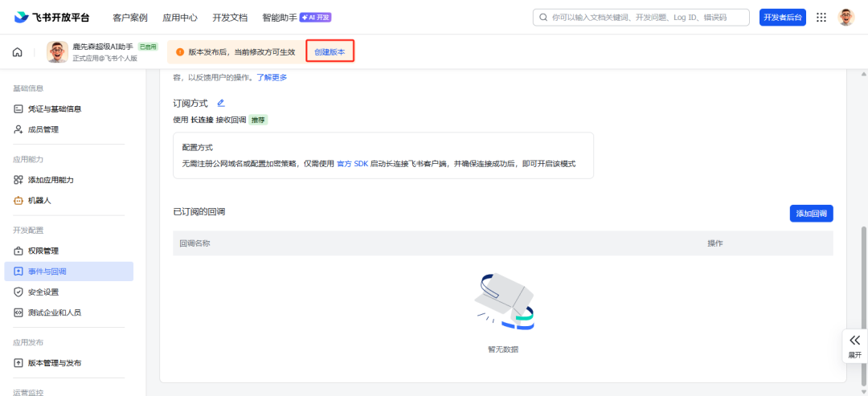This screenshot has width=868, height=396.
Task: Click the 安全设置 shield icon
Action: tap(18, 292)
